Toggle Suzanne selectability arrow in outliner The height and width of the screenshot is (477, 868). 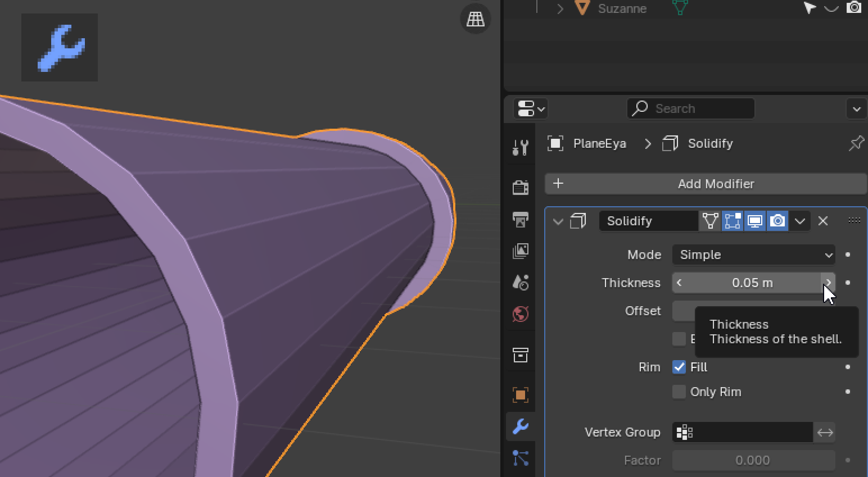pyautogui.click(x=810, y=7)
